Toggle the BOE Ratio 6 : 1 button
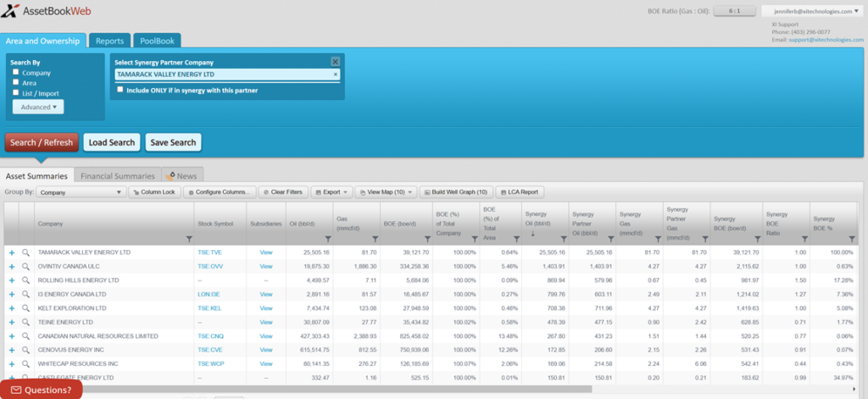868x399 pixels. 735,10
